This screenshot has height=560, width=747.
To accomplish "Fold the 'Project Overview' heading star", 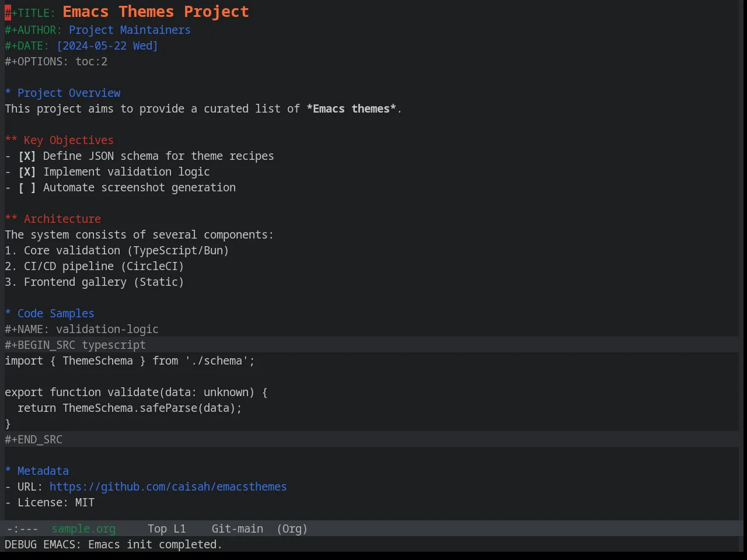I will (x=8, y=93).
